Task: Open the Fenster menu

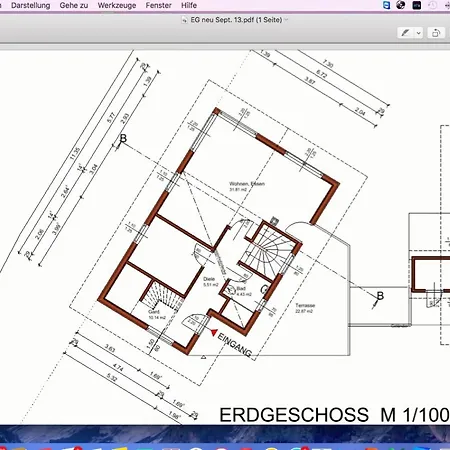Action: (158, 5)
